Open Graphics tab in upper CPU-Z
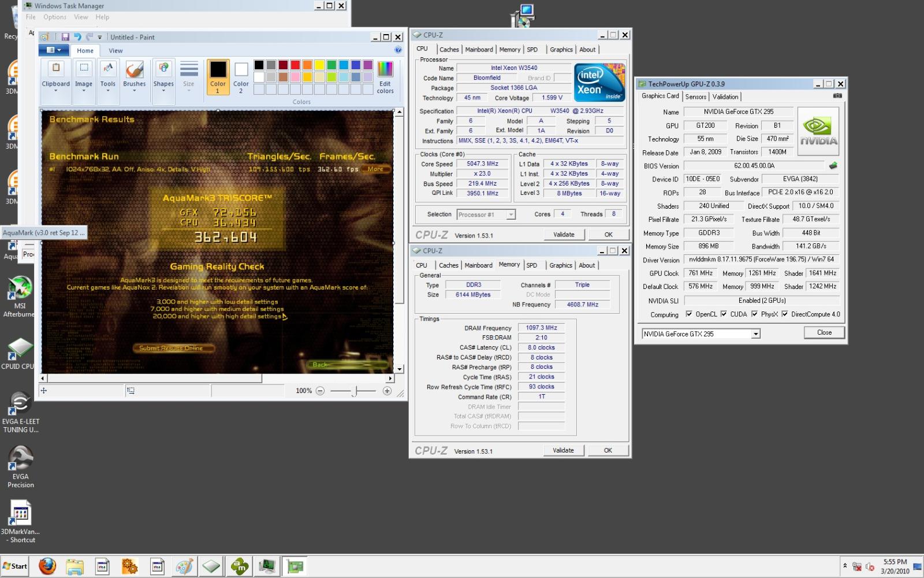 pos(561,50)
